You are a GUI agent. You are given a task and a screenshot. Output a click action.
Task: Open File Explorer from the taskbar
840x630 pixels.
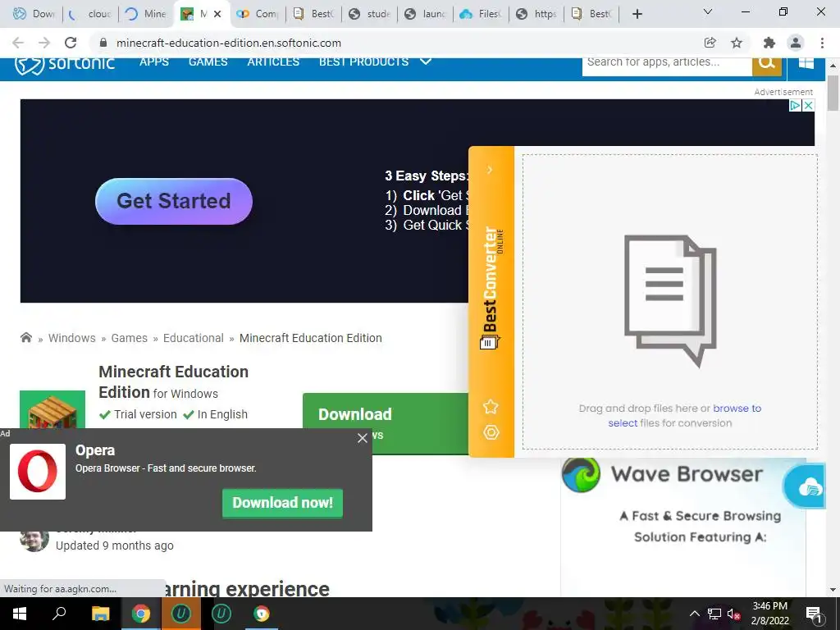coord(100,614)
